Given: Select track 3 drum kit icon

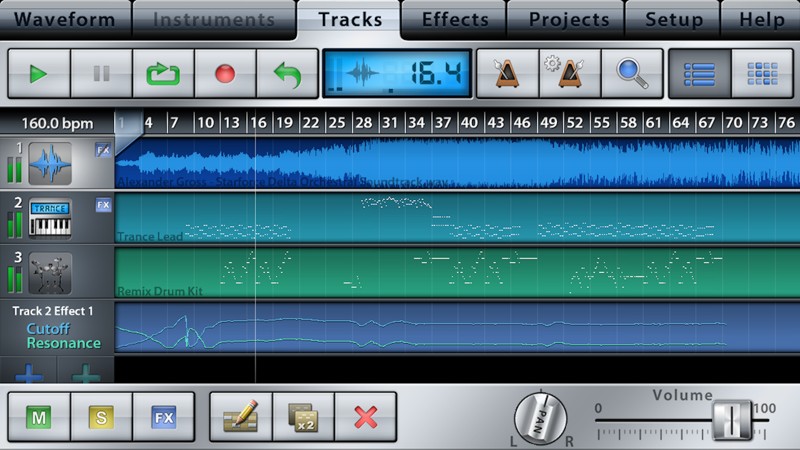Looking at the screenshot, I should 50,273.
